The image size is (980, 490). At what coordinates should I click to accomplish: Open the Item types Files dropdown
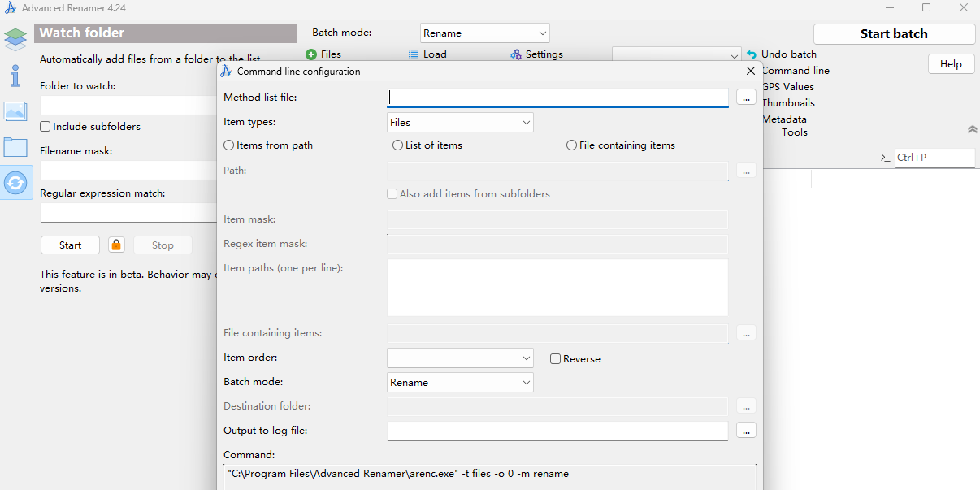(x=460, y=123)
